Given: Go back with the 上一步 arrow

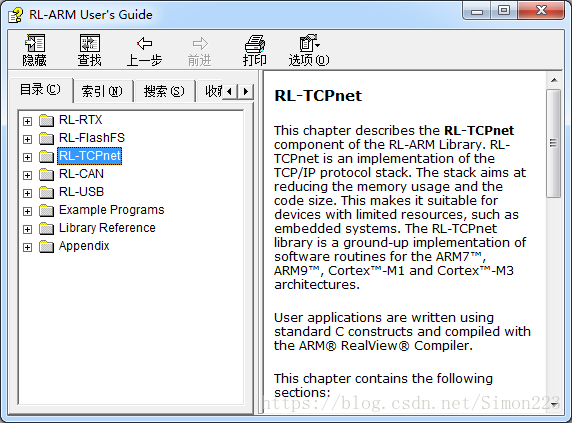Looking at the screenshot, I should 144,43.
